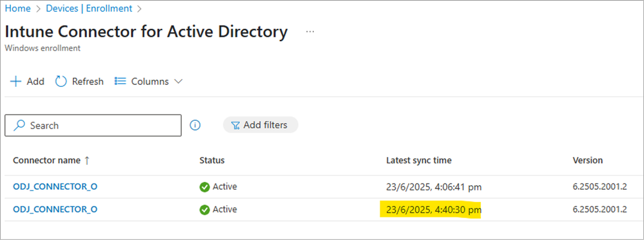Click the Home breadcrumb link
This screenshot has height=240, width=644.
(x=17, y=8)
